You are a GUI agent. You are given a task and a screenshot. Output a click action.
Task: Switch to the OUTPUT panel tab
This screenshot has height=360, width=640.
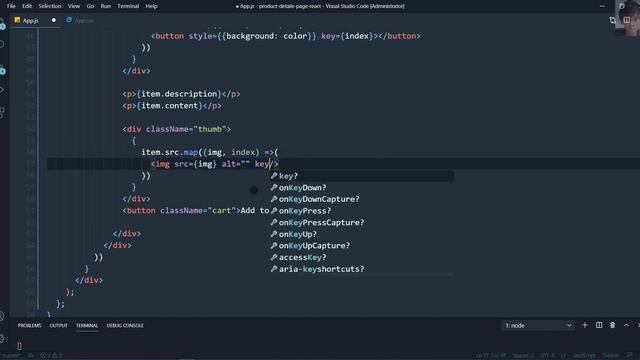(58, 326)
